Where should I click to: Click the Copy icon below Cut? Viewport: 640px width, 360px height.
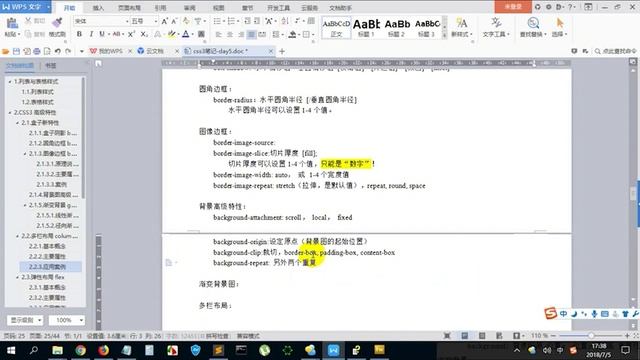(28, 34)
